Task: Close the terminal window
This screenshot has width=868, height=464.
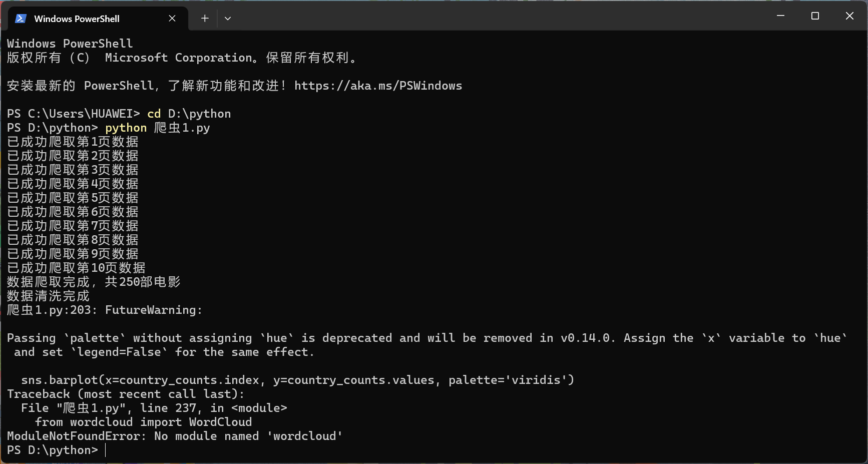Action: tap(849, 16)
